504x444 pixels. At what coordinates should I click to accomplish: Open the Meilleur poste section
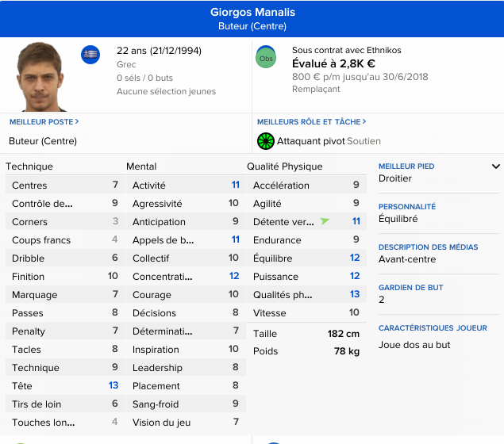[x=44, y=122]
